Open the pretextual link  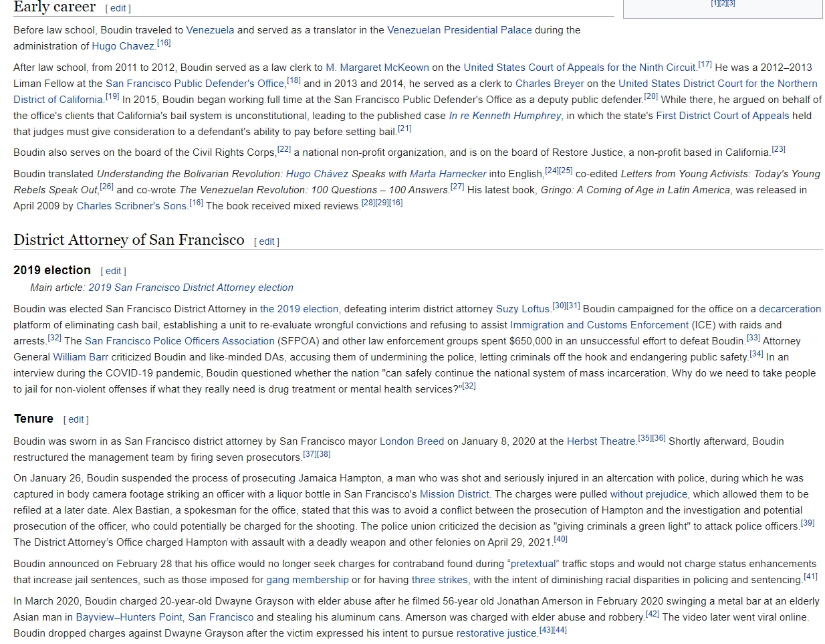coord(533,564)
